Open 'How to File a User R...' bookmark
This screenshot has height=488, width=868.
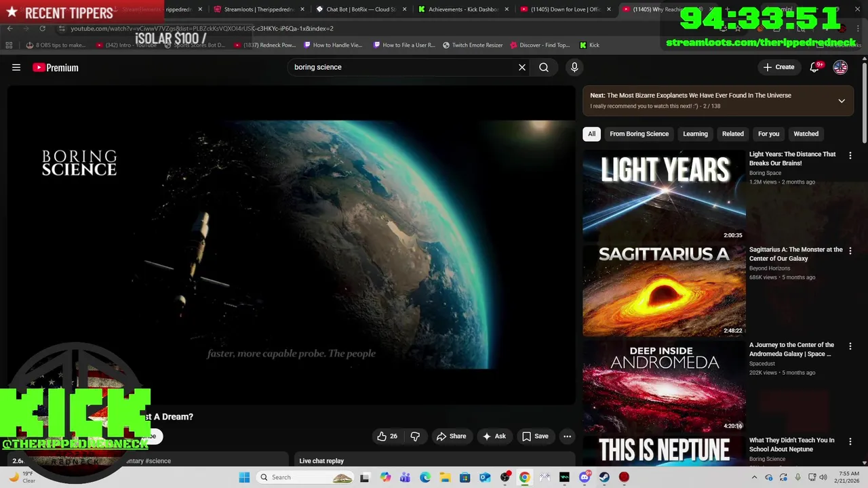click(x=403, y=45)
